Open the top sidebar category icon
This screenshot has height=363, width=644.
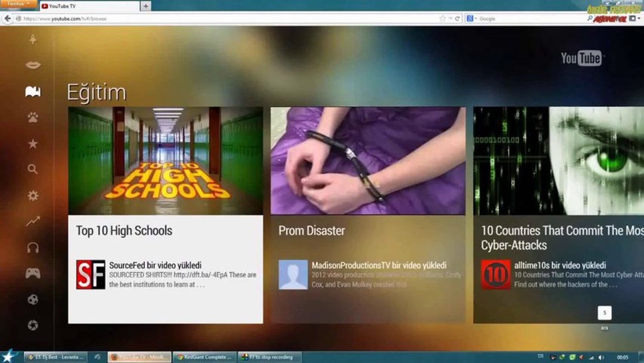33,39
